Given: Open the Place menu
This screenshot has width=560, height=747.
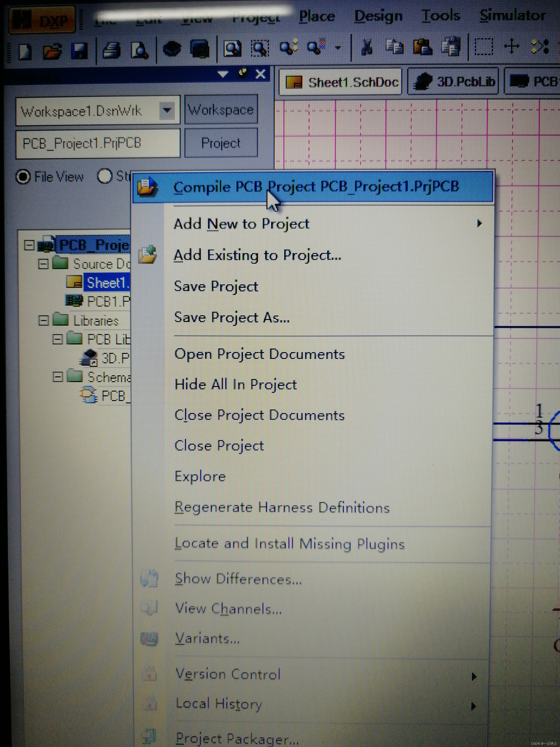Looking at the screenshot, I should pos(317,16).
